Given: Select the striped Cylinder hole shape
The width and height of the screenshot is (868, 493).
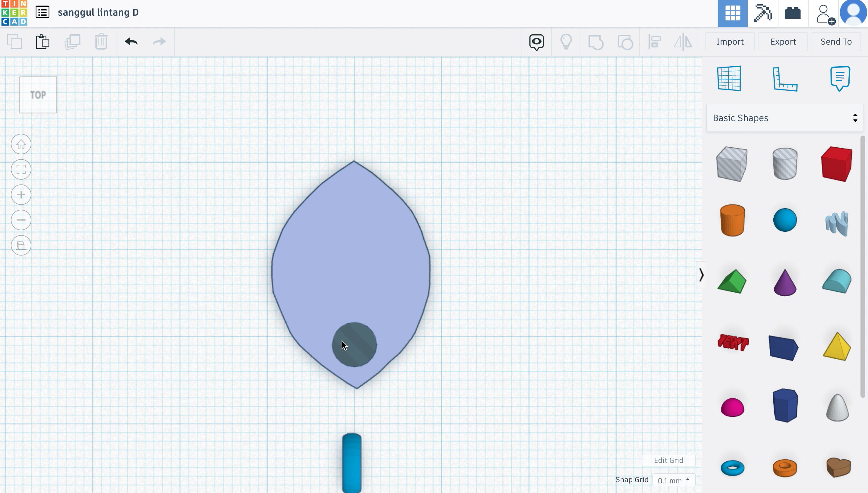Looking at the screenshot, I should [785, 164].
